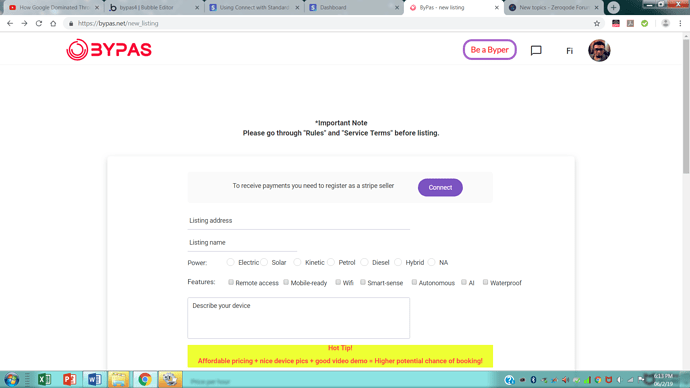Click the 'Fi' language link
This screenshot has height=388, width=690.
pyautogui.click(x=569, y=51)
